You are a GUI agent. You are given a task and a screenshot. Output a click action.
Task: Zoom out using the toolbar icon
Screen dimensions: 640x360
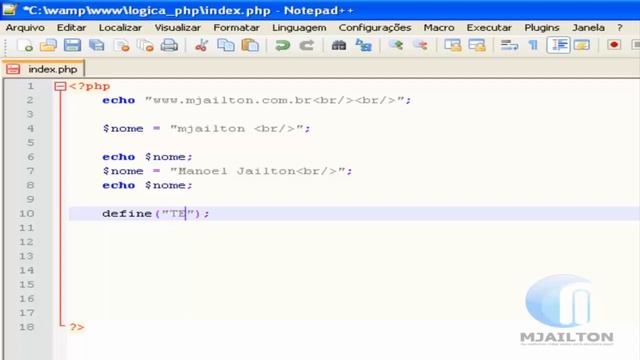click(x=420, y=45)
